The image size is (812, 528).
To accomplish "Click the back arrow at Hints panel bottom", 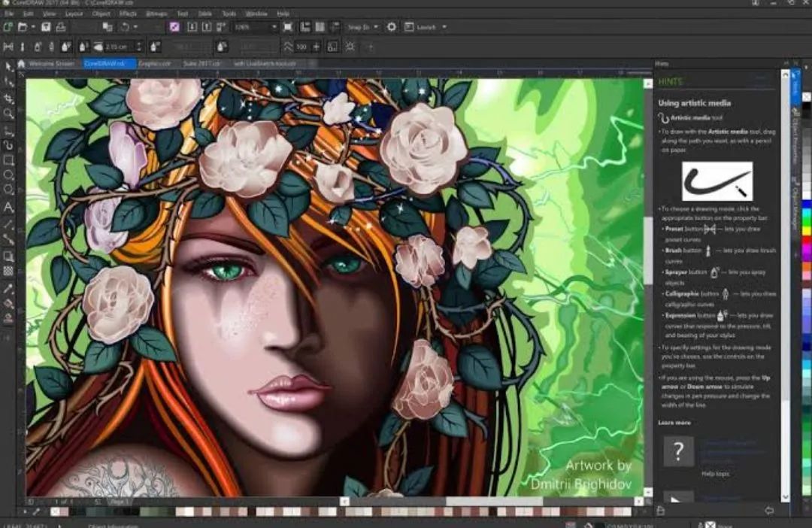I will (769, 511).
